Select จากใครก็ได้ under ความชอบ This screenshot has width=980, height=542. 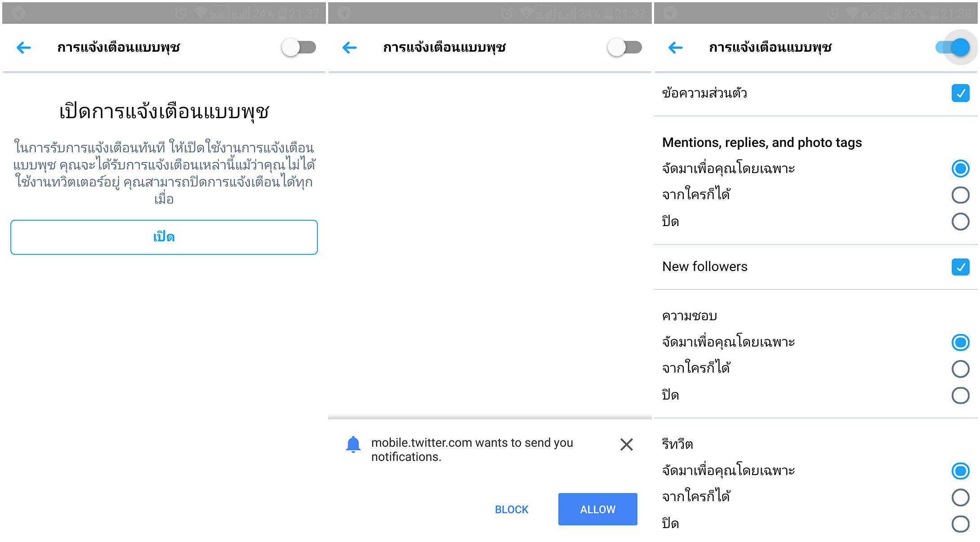(960, 369)
